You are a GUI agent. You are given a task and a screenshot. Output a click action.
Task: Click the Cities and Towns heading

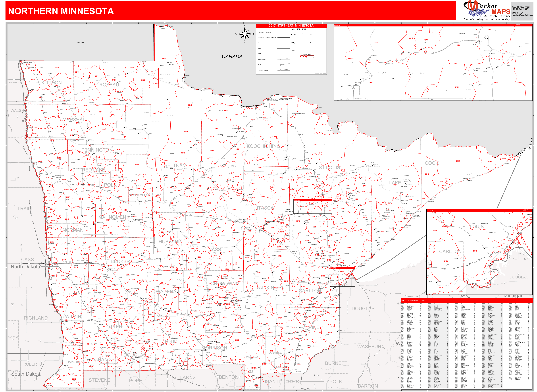(299, 29)
